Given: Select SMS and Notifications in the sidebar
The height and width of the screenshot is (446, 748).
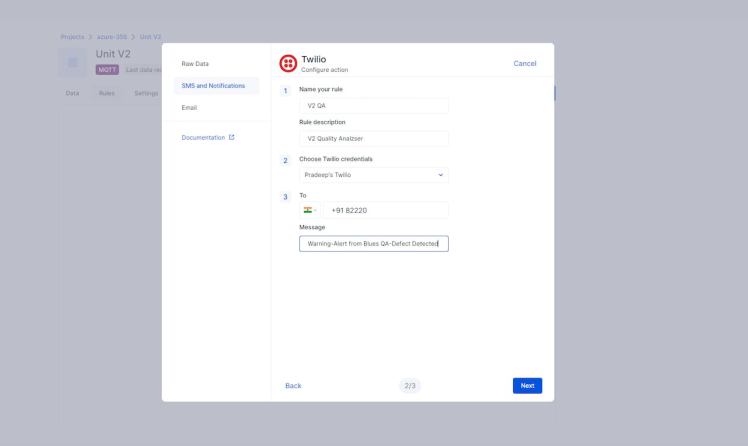Looking at the screenshot, I should 217,86.
